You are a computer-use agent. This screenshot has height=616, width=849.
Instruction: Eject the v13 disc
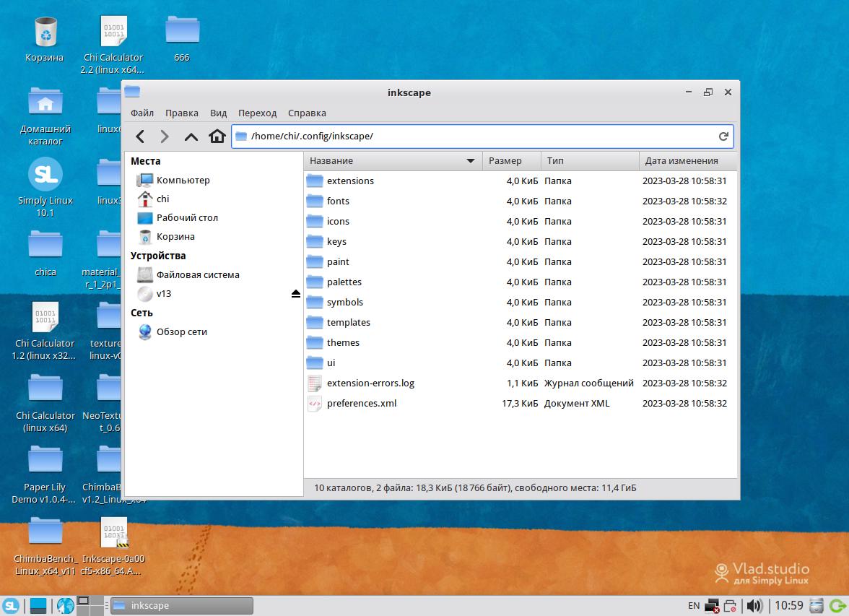[295, 294]
